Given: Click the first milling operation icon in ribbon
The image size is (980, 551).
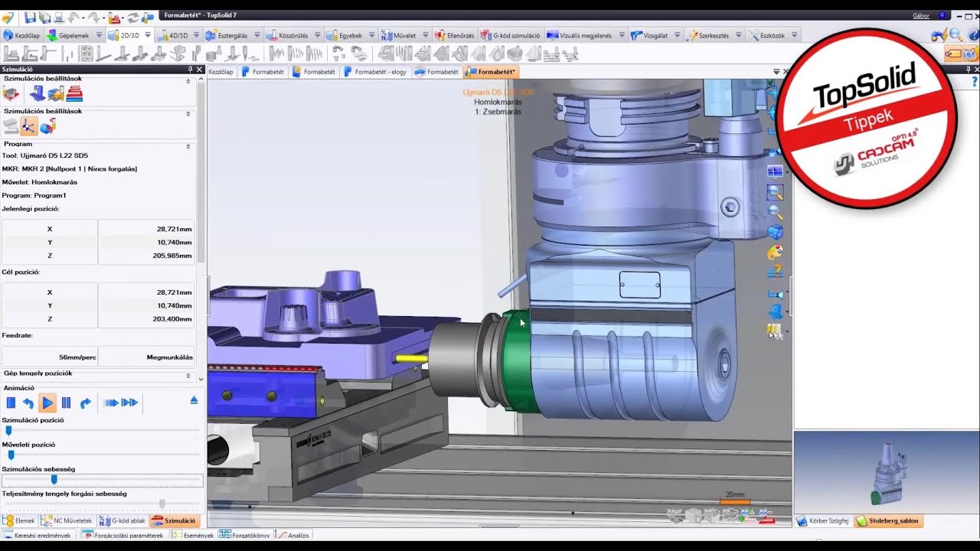Looking at the screenshot, I should [11, 54].
